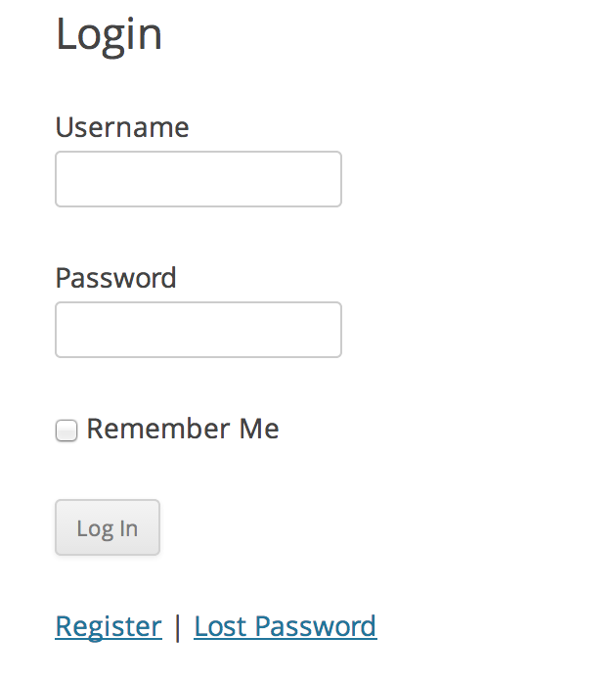Open the Register link

tap(109, 626)
